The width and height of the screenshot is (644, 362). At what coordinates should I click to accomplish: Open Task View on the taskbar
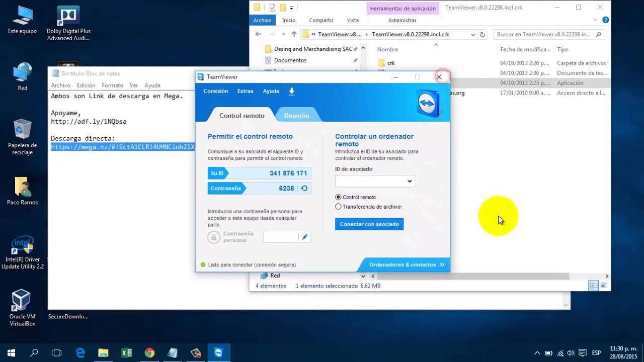pos(57,353)
